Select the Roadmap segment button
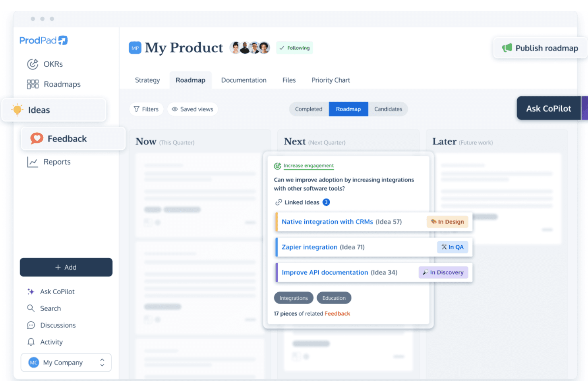The width and height of the screenshot is (588, 392). pos(348,109)
